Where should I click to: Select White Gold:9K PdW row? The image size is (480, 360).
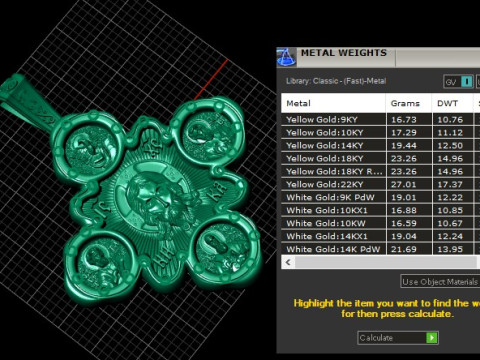(381, 197)
